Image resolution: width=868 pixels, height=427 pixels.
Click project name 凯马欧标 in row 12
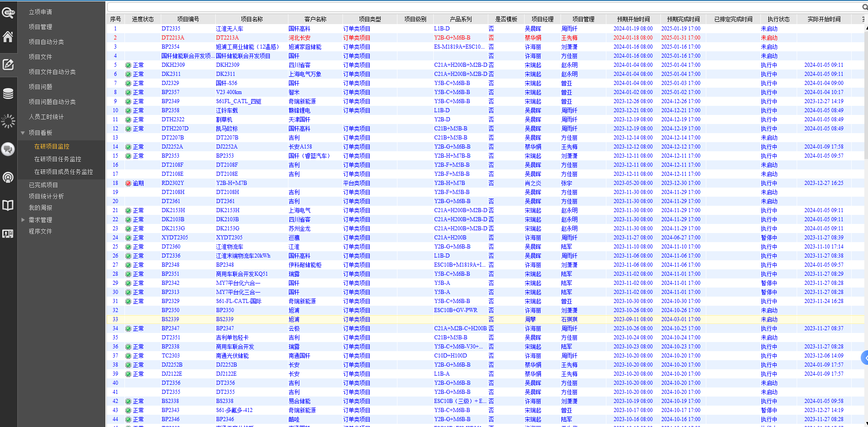(227, 129)
